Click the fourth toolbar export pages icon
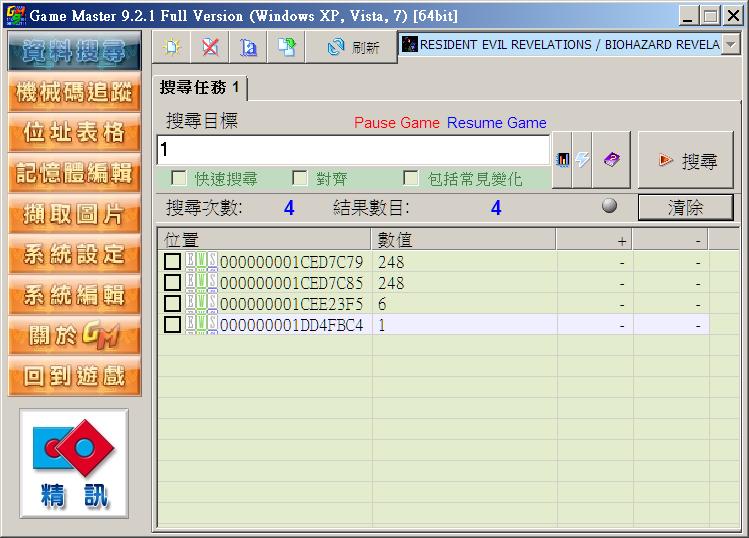Screen dimensions: 749x538 pos(287,46)
